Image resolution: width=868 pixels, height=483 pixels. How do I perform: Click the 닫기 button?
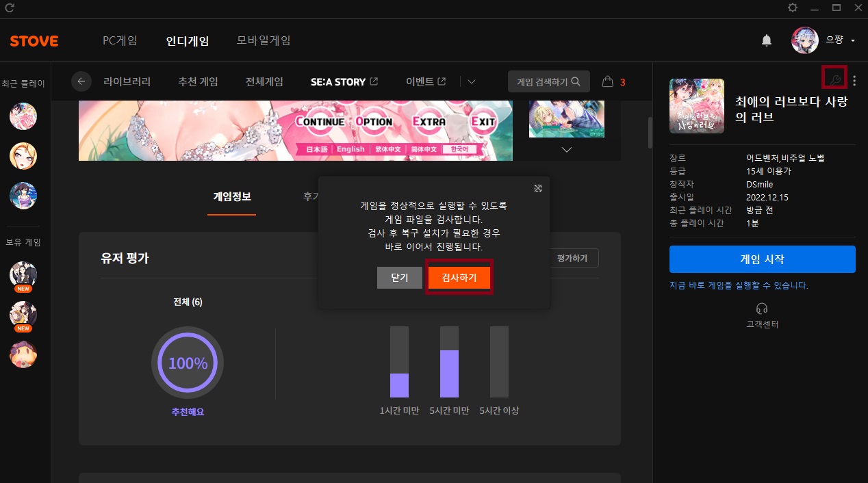pyautogui.click(x=400, y=278)
